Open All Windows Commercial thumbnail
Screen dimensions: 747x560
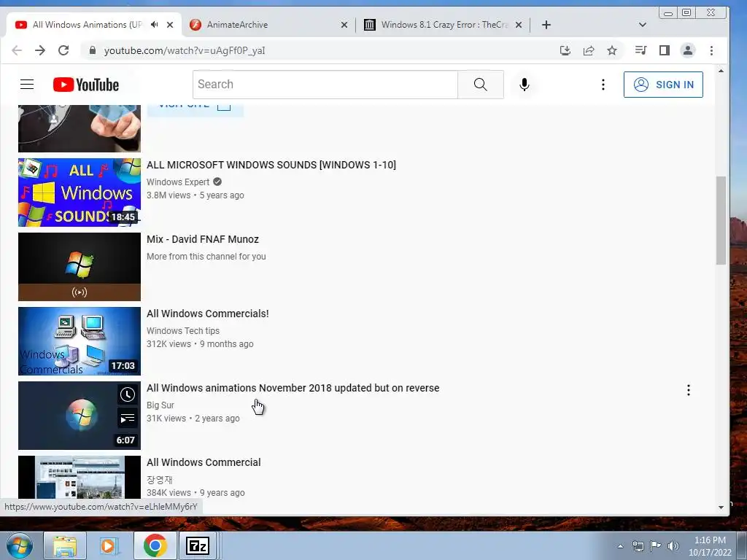[80, 477]
